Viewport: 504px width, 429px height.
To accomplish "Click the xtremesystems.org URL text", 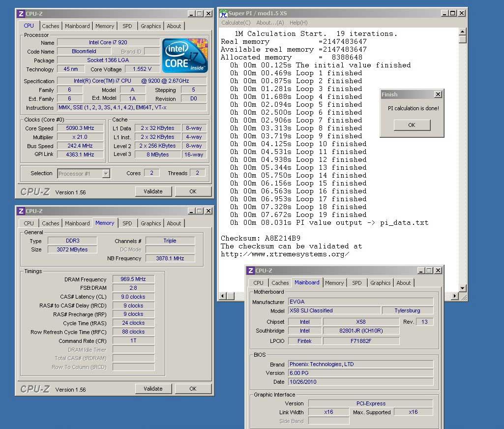I will click(x=285, y=254).
